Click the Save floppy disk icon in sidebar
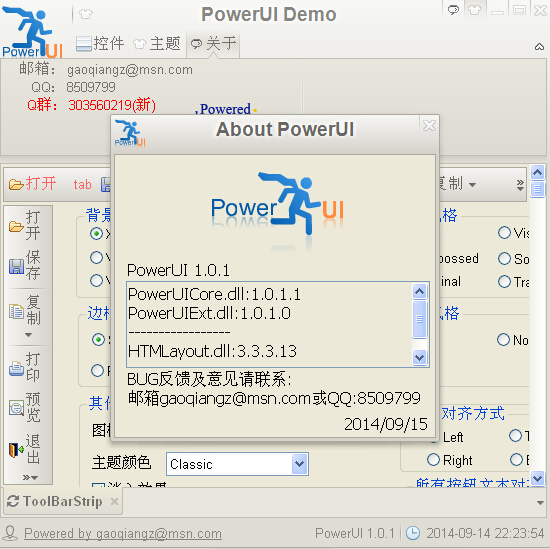The height and width of the screenshot is (549, 550). pyautogui.click(x=16, y=266)
